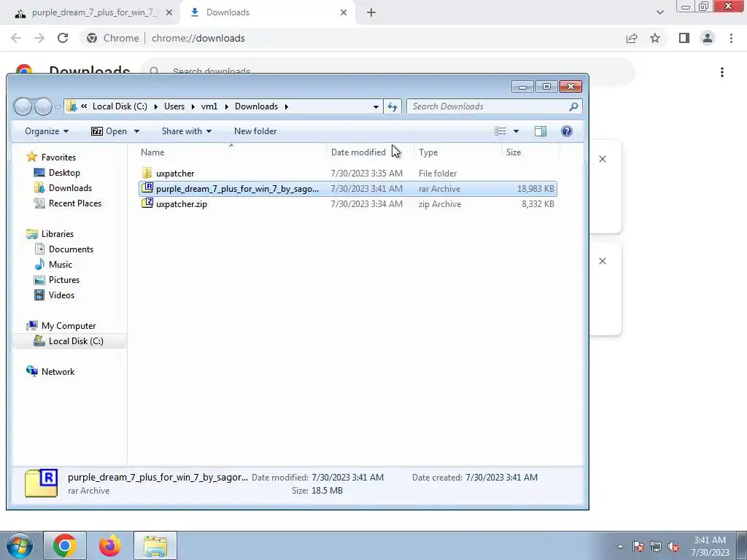Select the purple_dream rar archive icon in list

pyautogui.click(x=147, y=188)
